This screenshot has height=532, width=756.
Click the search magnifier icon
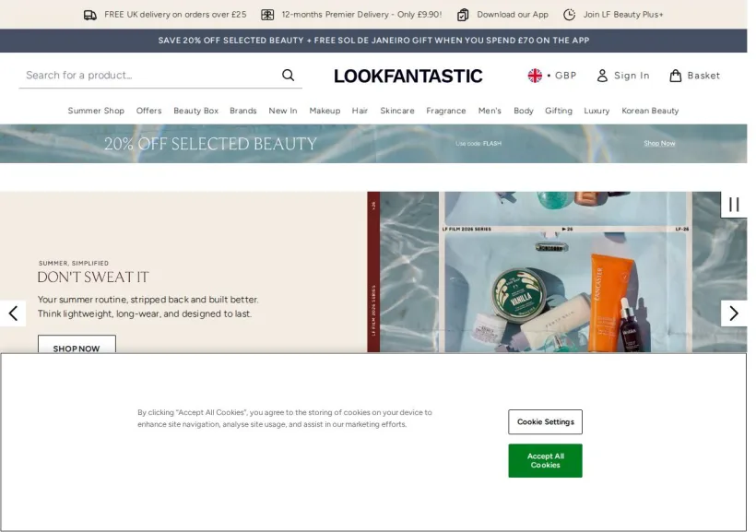(289, 76)
